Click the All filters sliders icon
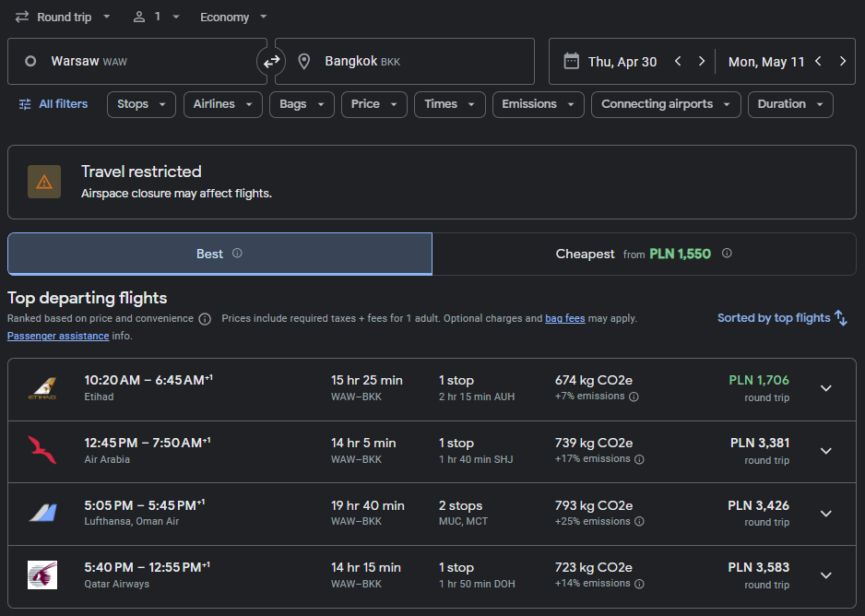865x616 pixels. click(x=25, y=104)
